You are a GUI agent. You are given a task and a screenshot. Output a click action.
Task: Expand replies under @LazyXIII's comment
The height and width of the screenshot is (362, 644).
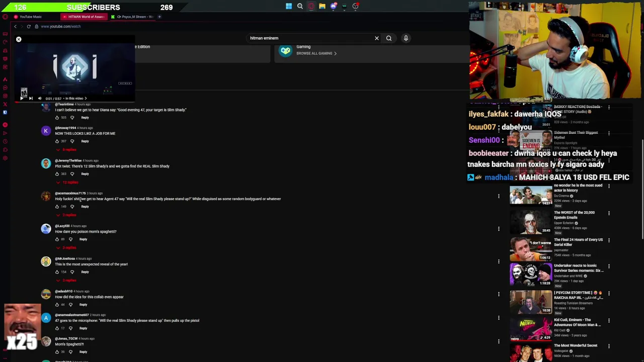point(66,248)
